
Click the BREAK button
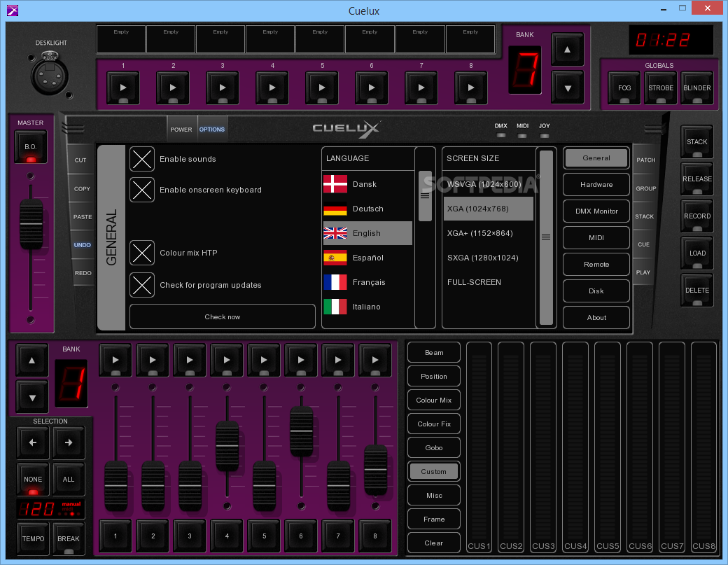click(x=69, y=538)
